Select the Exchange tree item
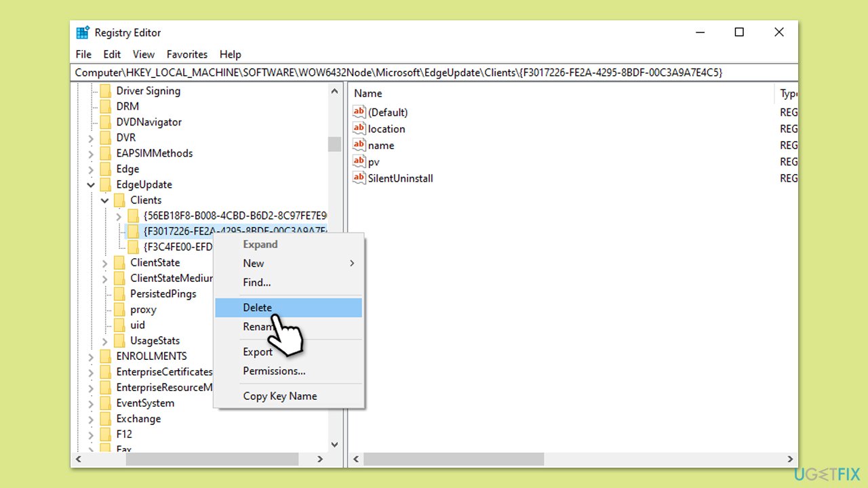 138,418
